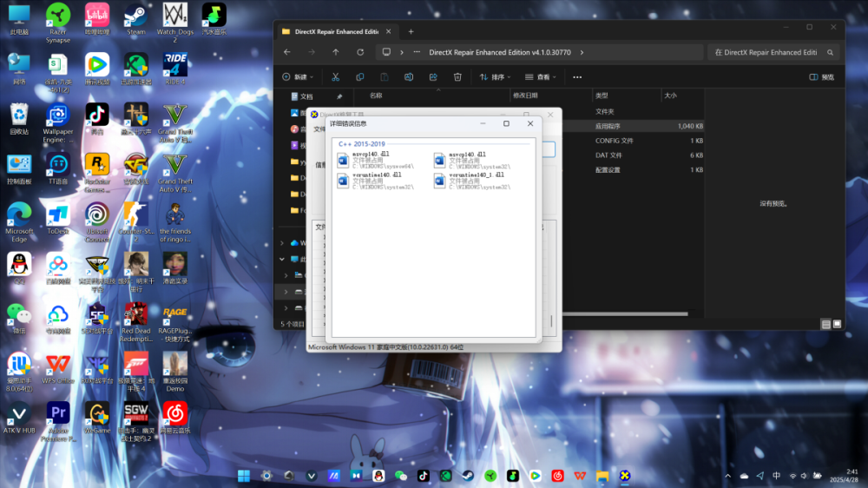Open Red Dead Redemption desktop shortcut
This screenshot has width=868, height=488.
136,322
